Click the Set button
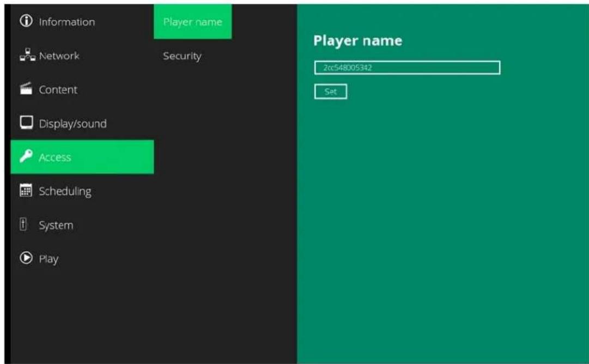589x364 pixels. click(x=331, y=92)
